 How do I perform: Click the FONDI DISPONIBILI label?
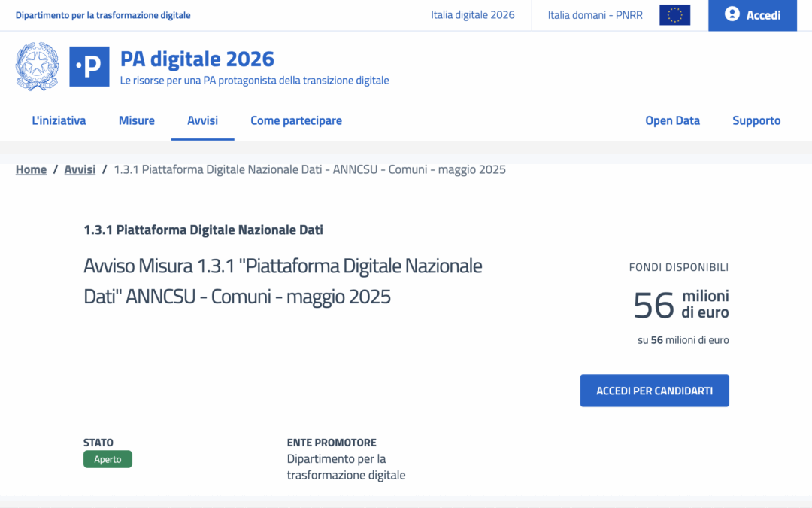point(679,267)
